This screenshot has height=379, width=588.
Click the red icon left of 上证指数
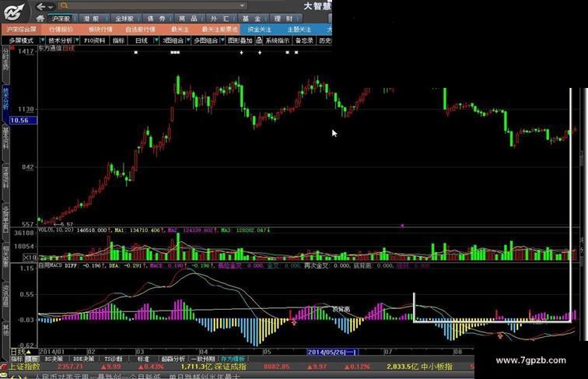(x=4, y=367)
